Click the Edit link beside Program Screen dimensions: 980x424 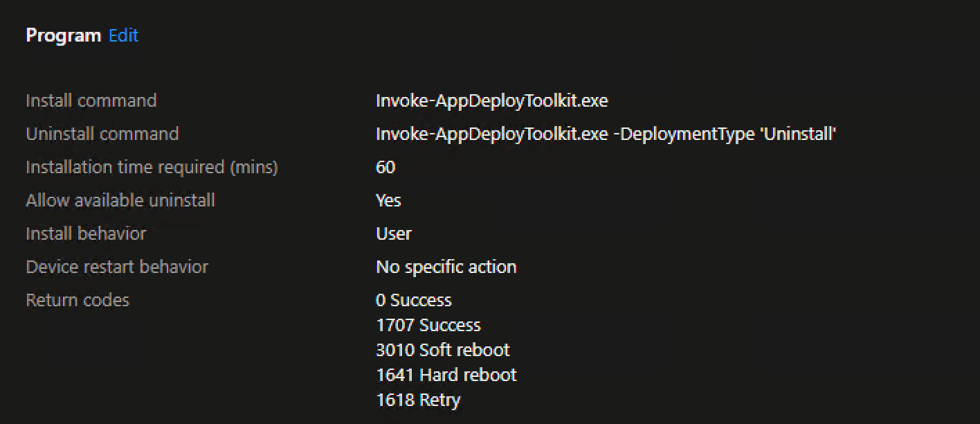(x=124, y=35)
